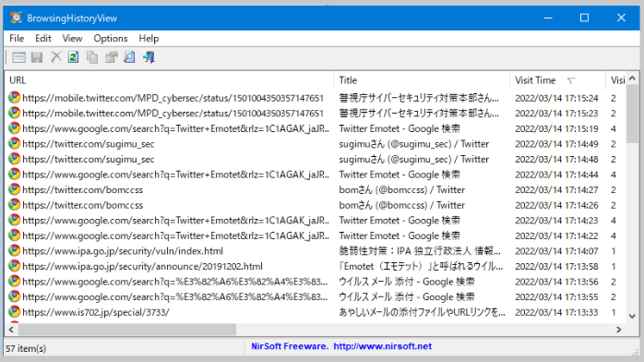Viewport: 644px width, 362px height.
Task: Select the ipa.go.jp/security/announce/20191202.html URL
Action: click(x=142, y=266)
